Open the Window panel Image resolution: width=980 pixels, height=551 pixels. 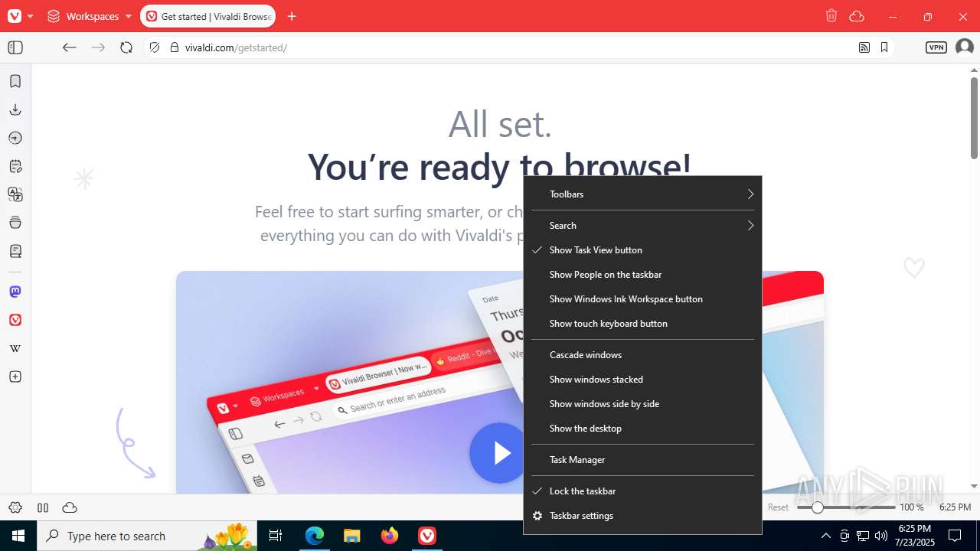(x=15, y=223)
